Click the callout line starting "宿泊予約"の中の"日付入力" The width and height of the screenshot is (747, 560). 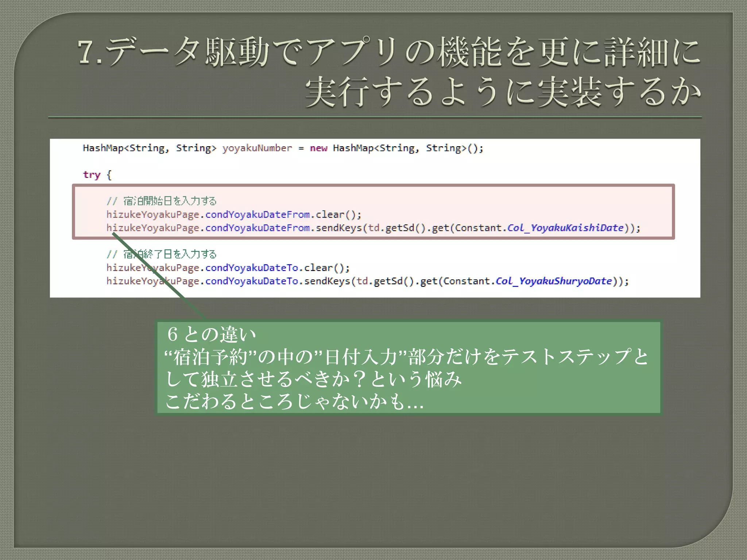coord(407,357)
